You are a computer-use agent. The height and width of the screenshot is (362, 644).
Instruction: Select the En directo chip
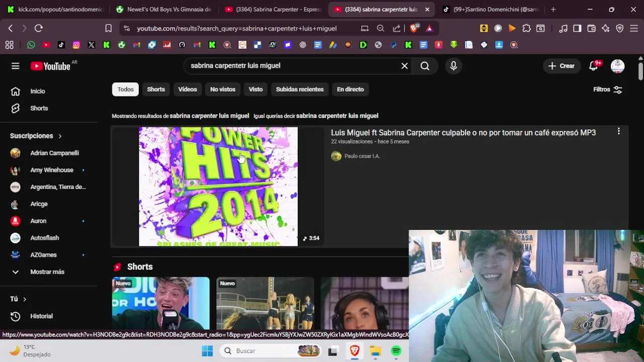pos(350,89)
